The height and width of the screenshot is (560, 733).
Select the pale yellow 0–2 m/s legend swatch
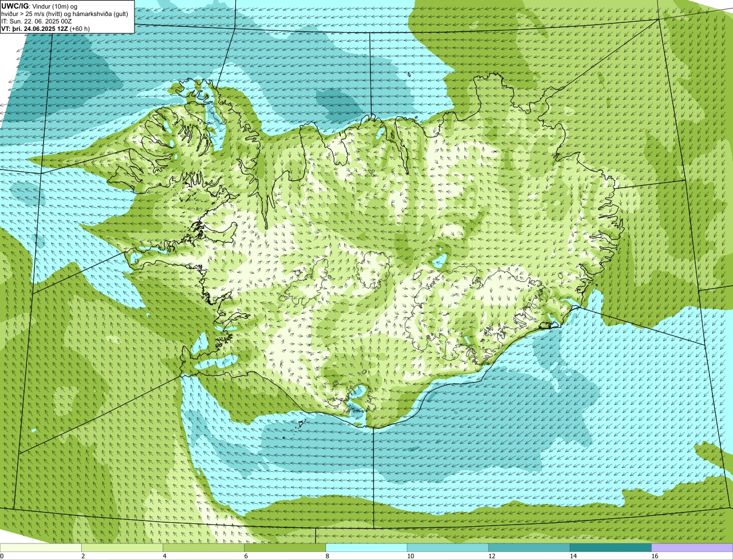41,548
